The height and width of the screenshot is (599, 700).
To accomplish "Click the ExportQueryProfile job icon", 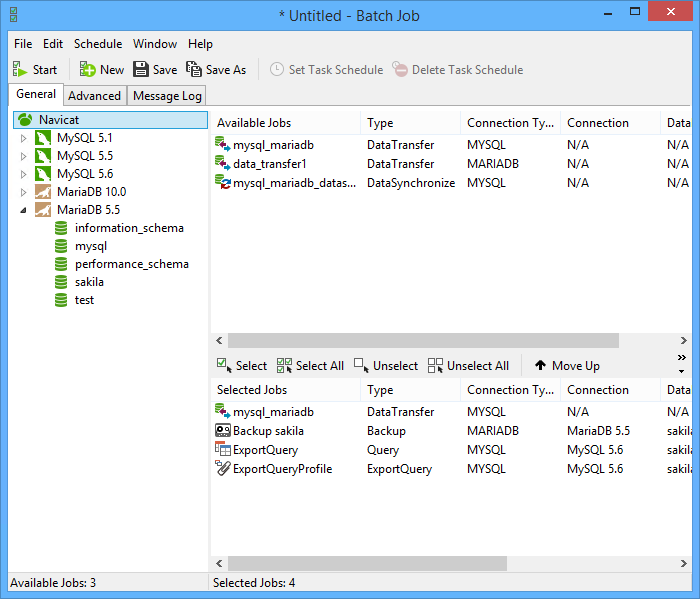I will (x=222, y=468).
